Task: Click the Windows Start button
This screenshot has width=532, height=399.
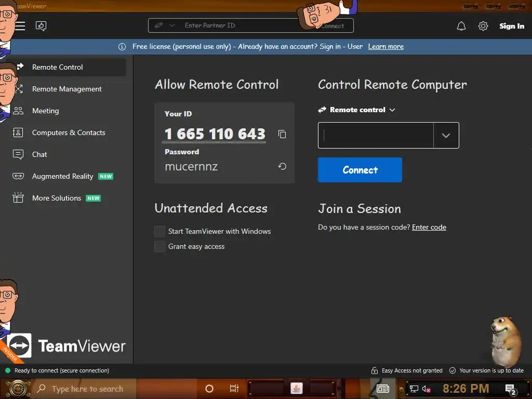Action: click(x=18, y=389)
